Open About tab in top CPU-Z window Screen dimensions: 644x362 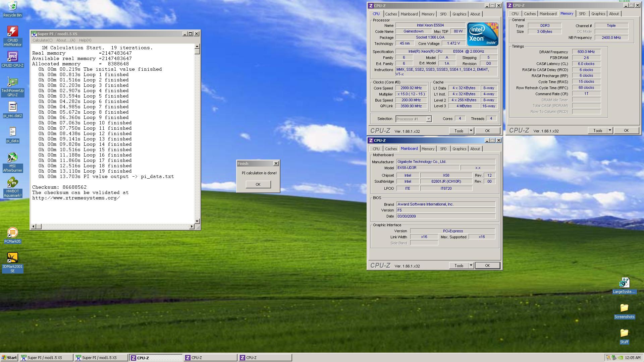pyautogui.click(x=475, y=14)
